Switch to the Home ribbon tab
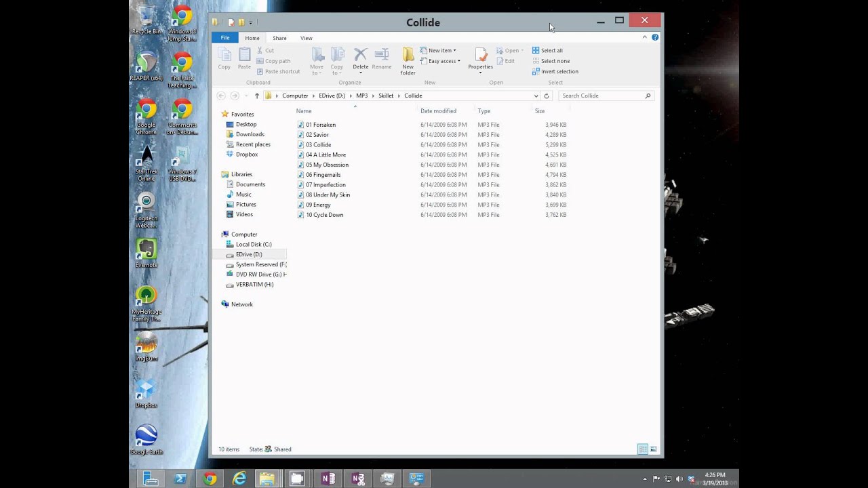This screenshot has width=868, height=488. coord(252,38)
